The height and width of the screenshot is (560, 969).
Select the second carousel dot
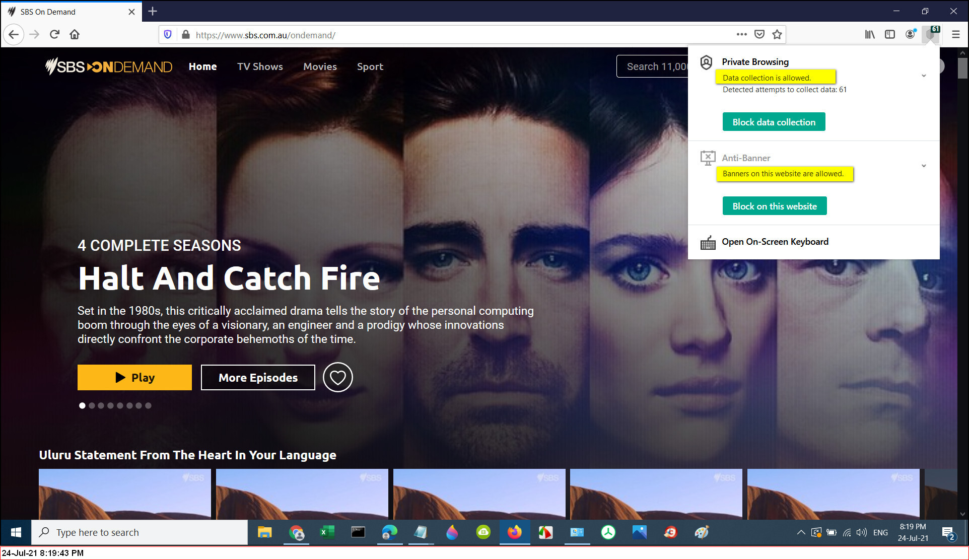(92, 405)
